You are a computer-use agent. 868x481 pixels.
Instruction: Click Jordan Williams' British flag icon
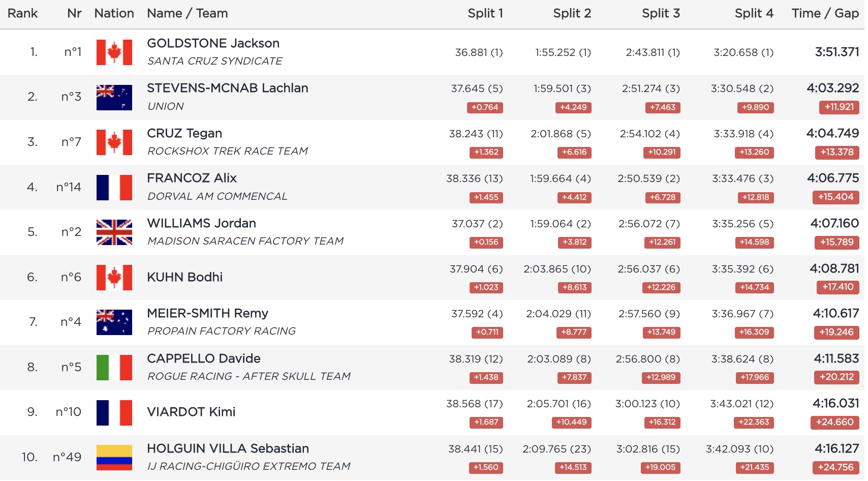tap(114, 232)
